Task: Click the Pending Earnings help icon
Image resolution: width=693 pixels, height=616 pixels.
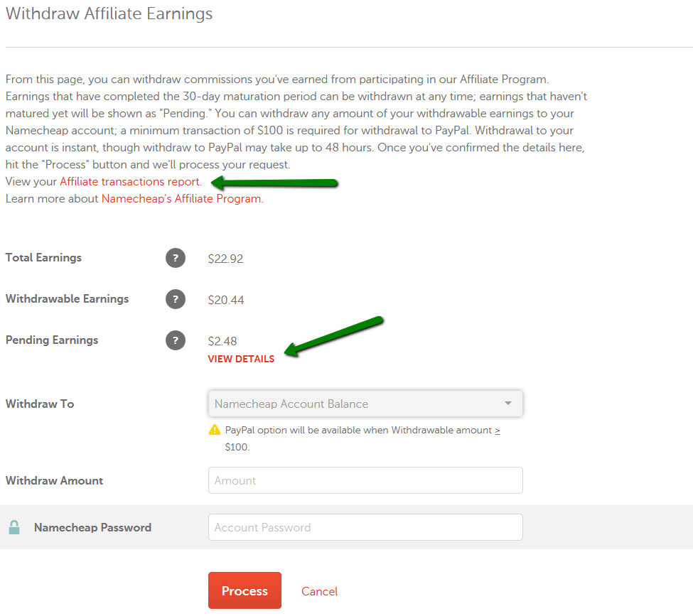Action: coord(176,340)
